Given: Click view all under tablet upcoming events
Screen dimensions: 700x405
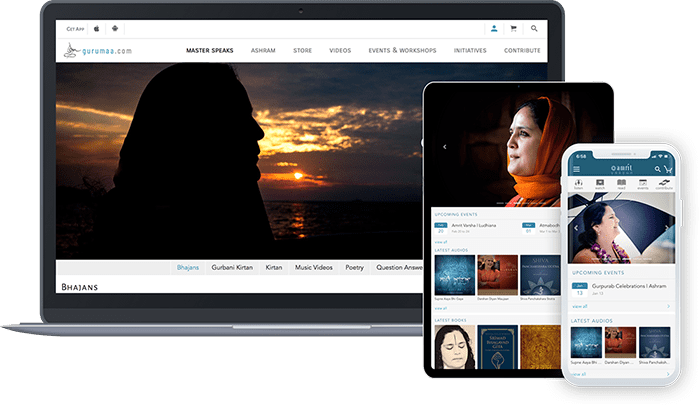Looking at the screenshot, I should coord(441,242).
